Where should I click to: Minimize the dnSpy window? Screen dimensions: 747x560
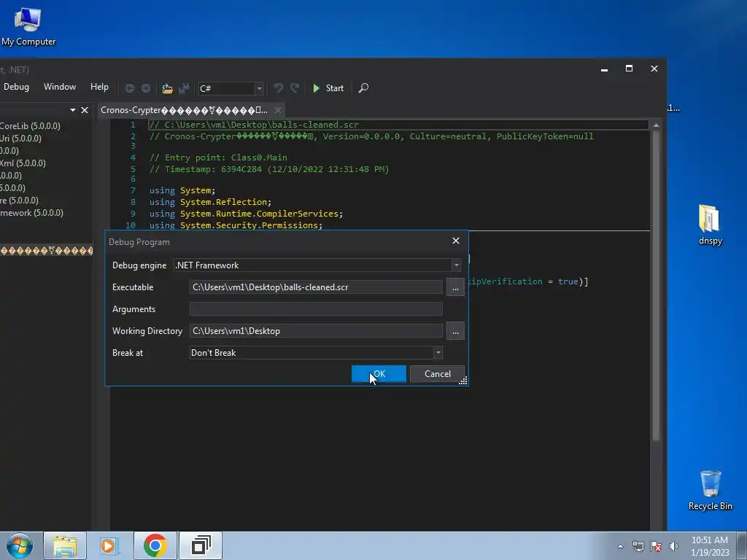[604, 69]
